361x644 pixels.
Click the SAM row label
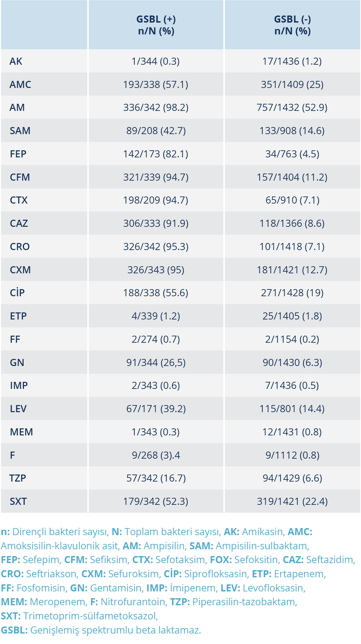[20, 131]
